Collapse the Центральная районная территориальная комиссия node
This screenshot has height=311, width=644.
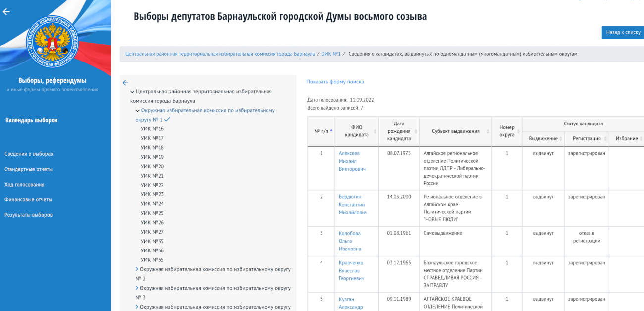coord(132,92)
